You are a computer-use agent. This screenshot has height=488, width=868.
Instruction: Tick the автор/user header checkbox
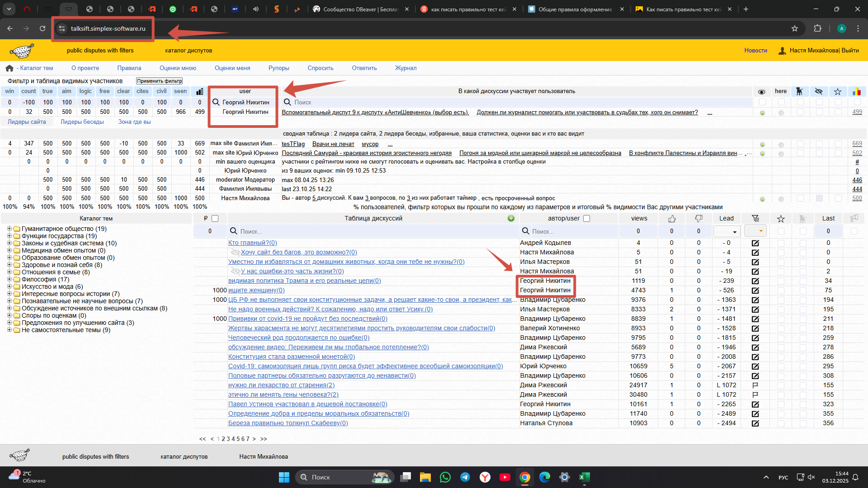[x=587, y=219]
